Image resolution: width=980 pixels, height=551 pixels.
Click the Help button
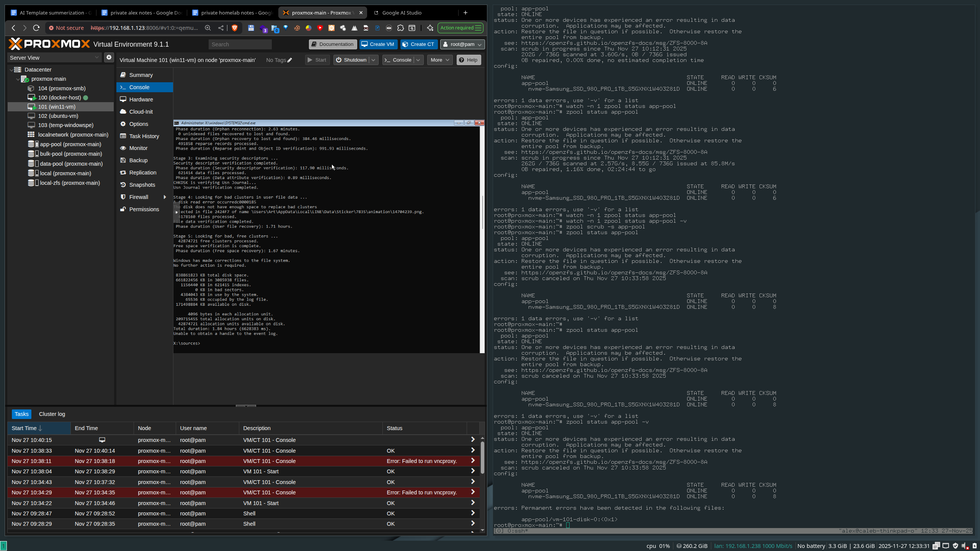[469, 60]
